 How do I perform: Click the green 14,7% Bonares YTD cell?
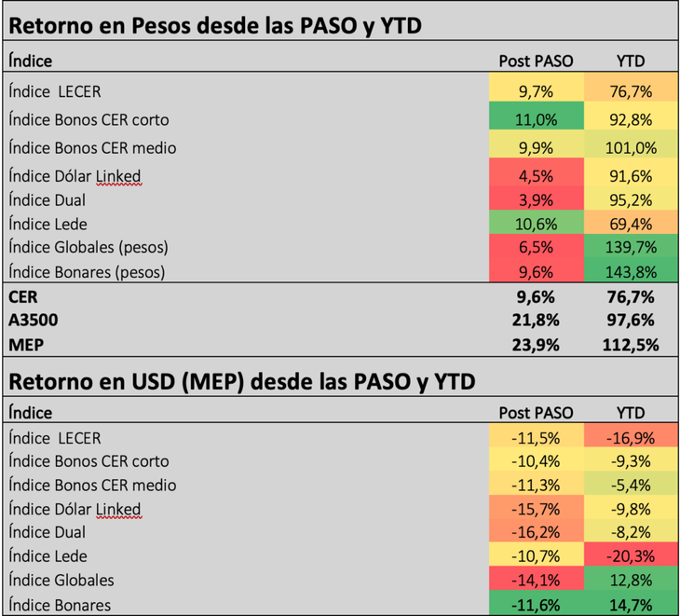[x=631, y=605]
